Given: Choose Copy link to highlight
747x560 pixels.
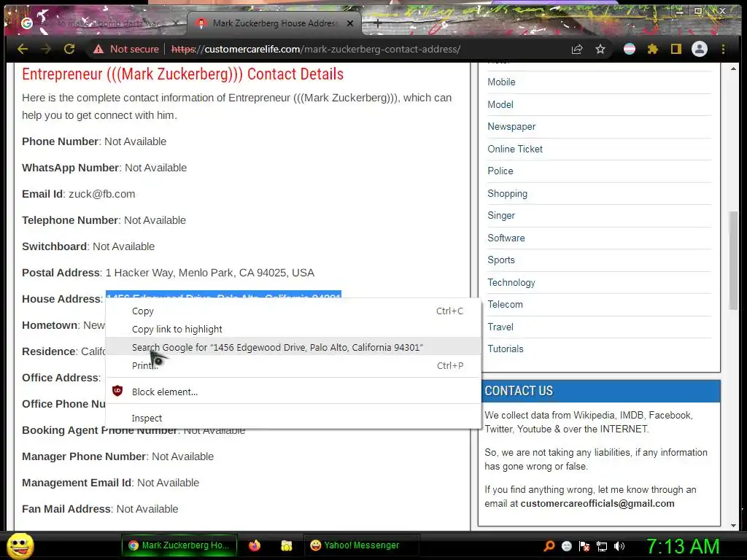Looking at the screenshot, I should click(293, 329).
